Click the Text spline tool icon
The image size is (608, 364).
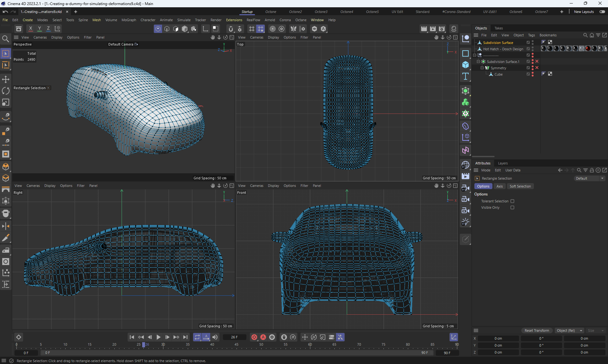pyautogui.click(x=465, y=76)
